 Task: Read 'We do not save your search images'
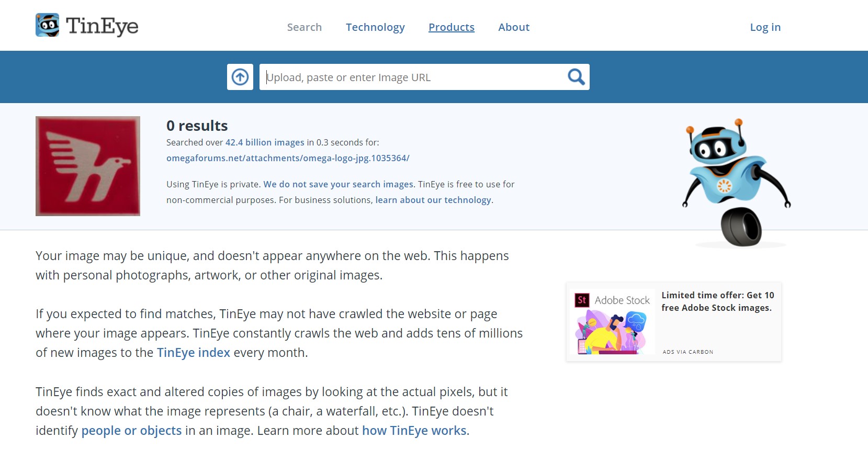pos(339,184)
